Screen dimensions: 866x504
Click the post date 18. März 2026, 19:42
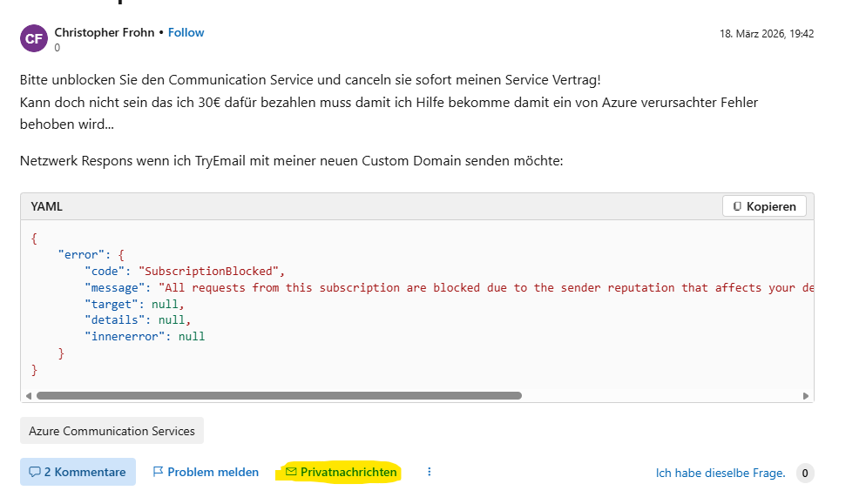point(767,34)
